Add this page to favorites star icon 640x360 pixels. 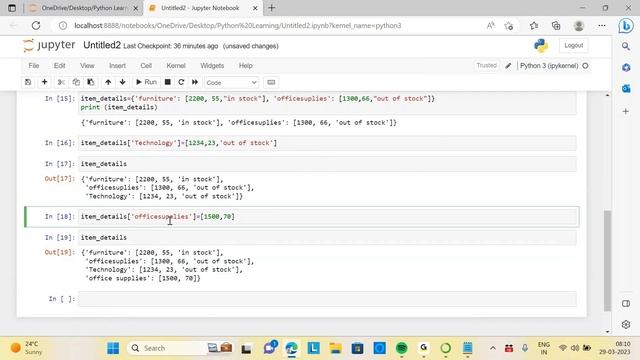[x=509, y=25]
